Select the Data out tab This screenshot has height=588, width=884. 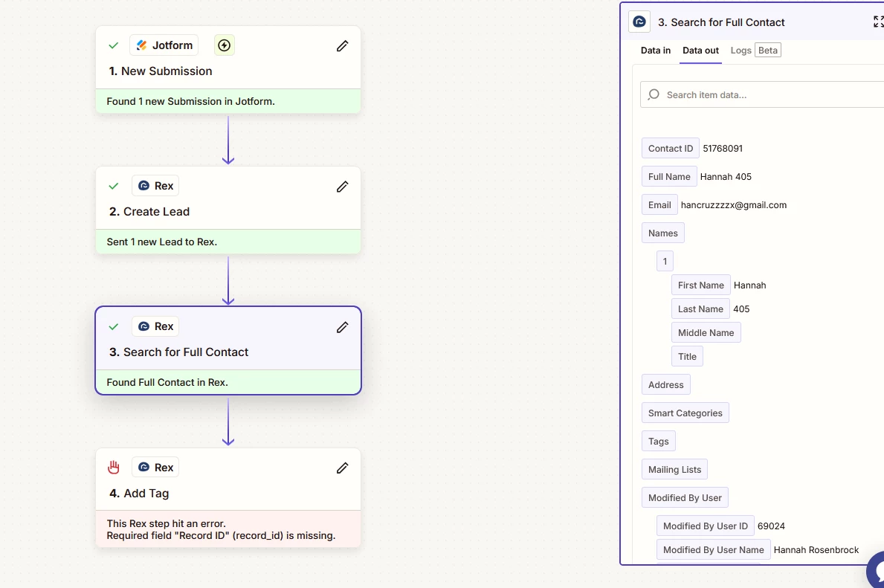(701, 50)
